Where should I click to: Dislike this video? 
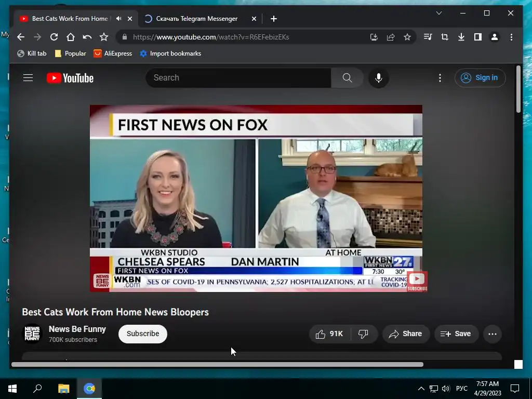click(x=363, y=334)
